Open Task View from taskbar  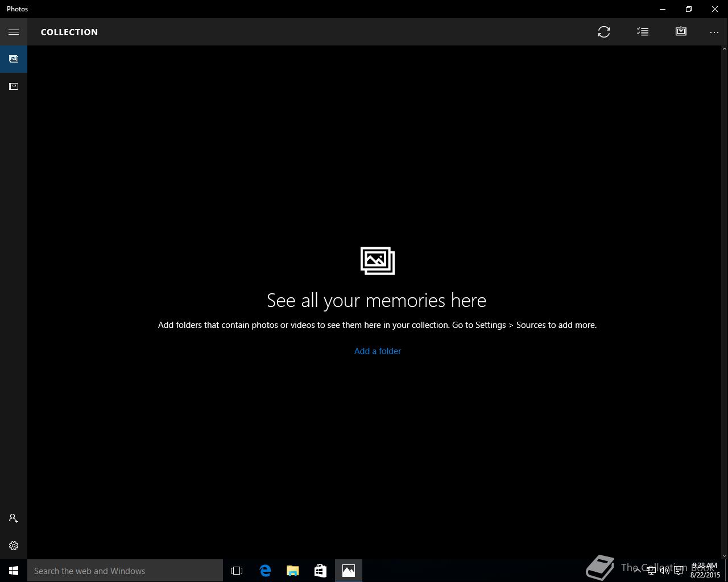(237, 571)
